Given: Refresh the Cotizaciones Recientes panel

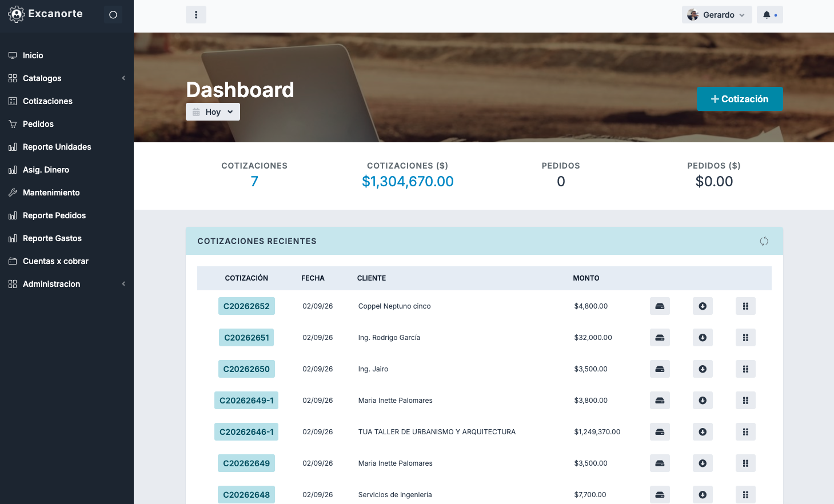Looking at the screenshot, I should (764, 241).
